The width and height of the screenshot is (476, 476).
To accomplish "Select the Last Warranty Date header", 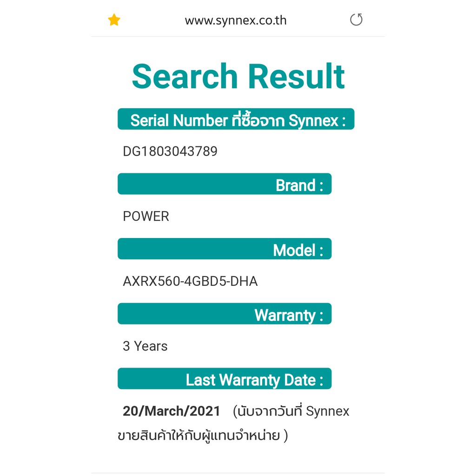I will tap(225, 379).
